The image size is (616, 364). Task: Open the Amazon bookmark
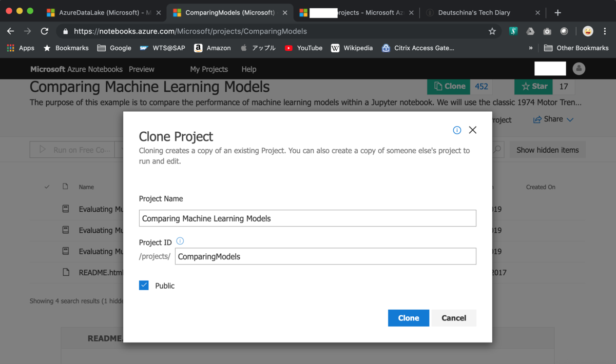212,48
